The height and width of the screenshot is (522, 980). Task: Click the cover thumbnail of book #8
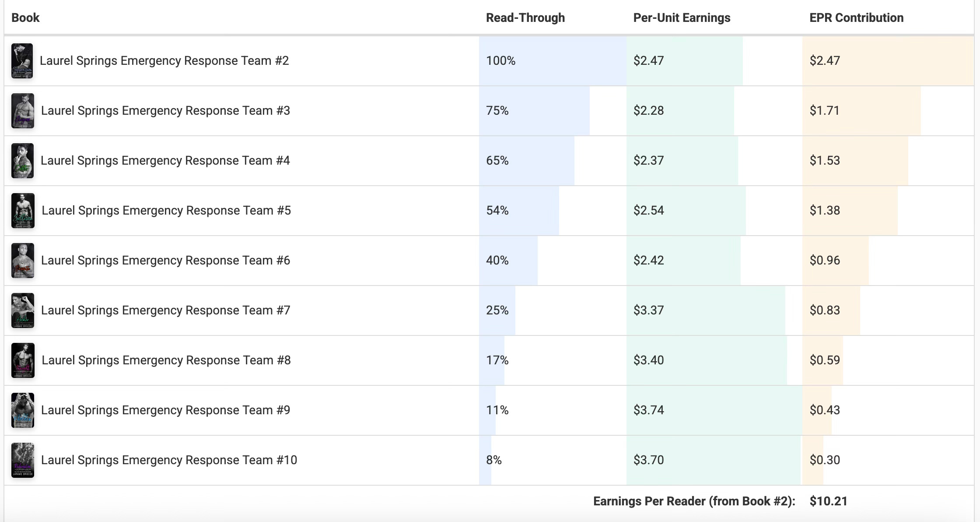click(23, 360)
